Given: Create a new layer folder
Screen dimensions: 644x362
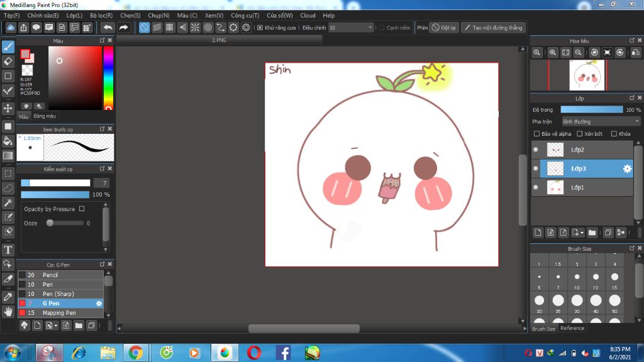Looking at the screenshot, I should 592,233.
